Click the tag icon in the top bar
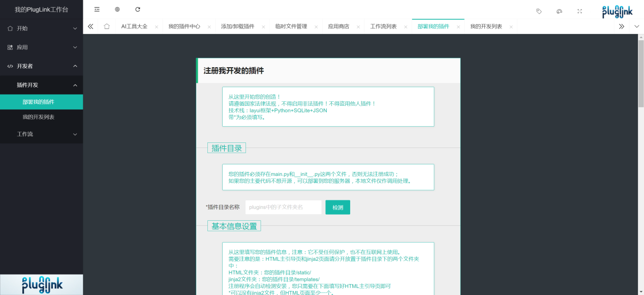644x295 pixels. (539, 11)
